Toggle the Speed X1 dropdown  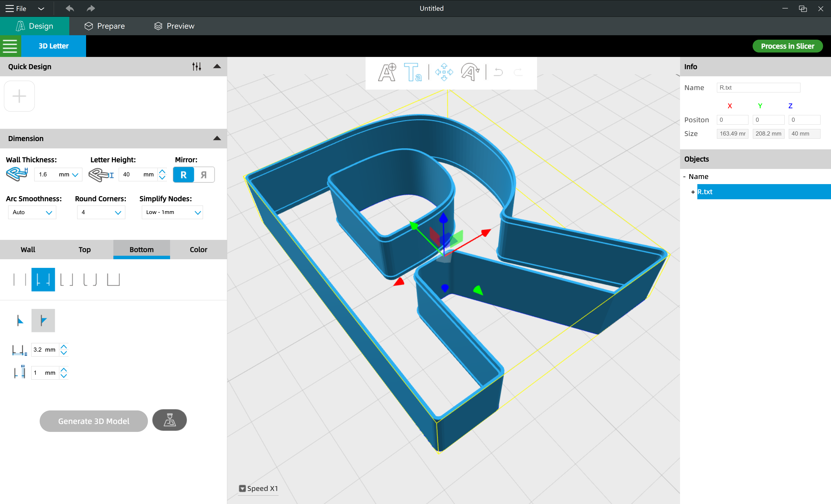click(258, 488)
